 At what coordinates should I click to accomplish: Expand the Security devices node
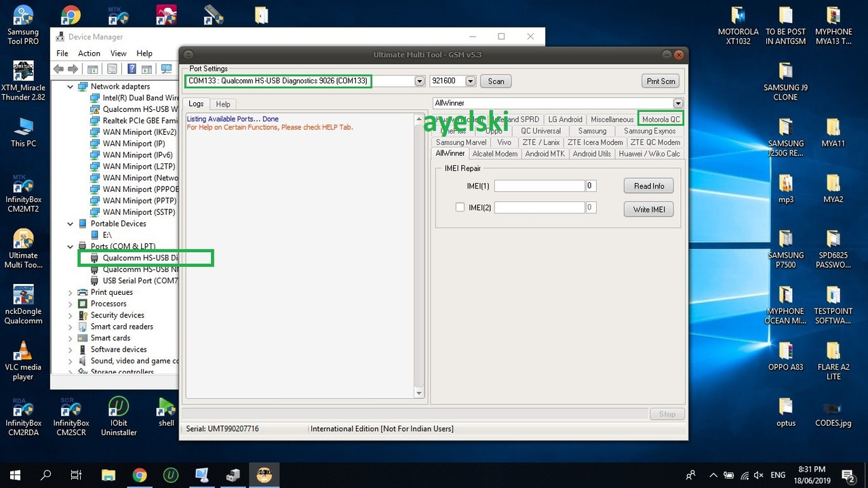(71, 315)
